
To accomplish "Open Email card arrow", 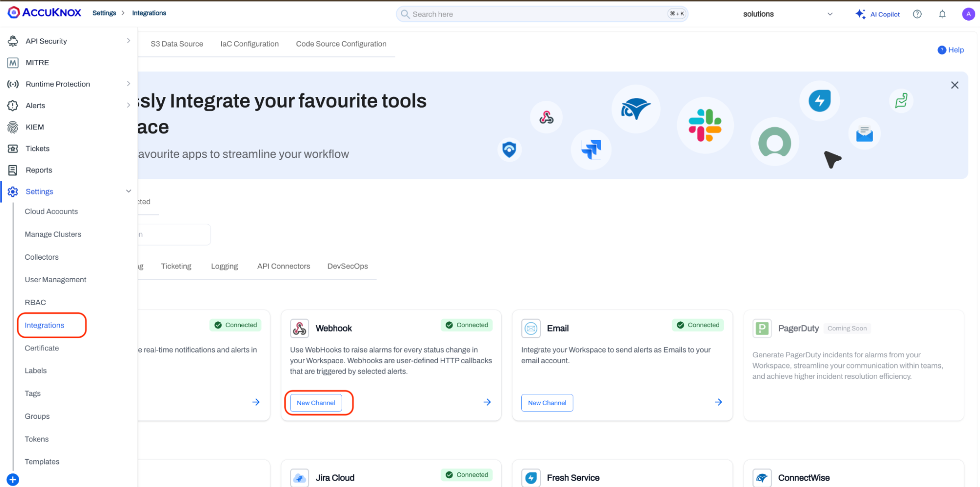I will 719,402.
